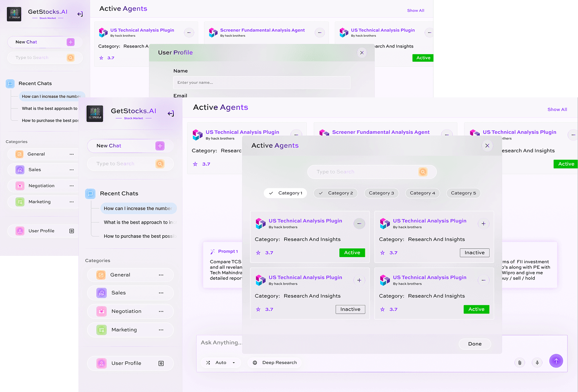The height and width of the screenshot is (392, 578).
Task: Click the Recent Chats icon, front window
Action: coord(90,194)
